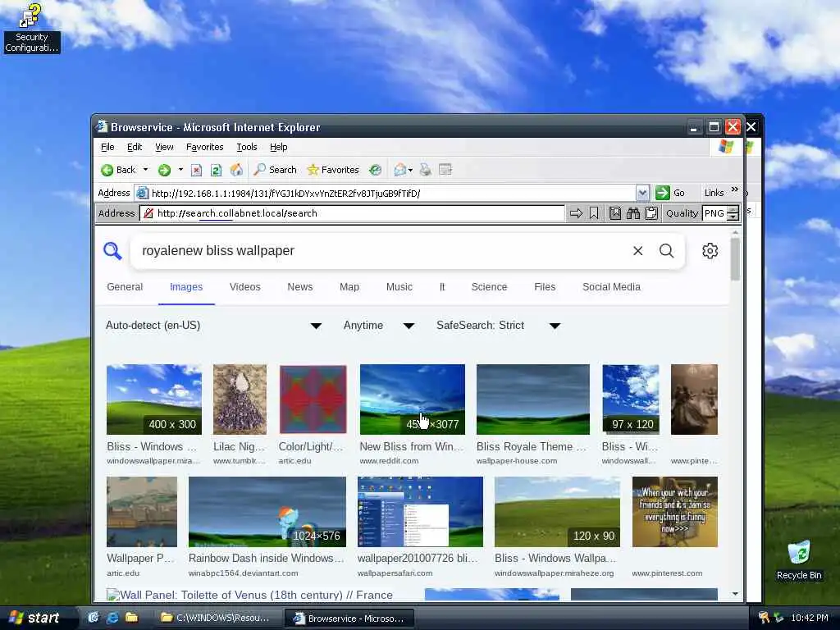This screenshot has height=630, width=840.
Task: Click the History icon in toolbar
Action: click(x=375, y=170)
